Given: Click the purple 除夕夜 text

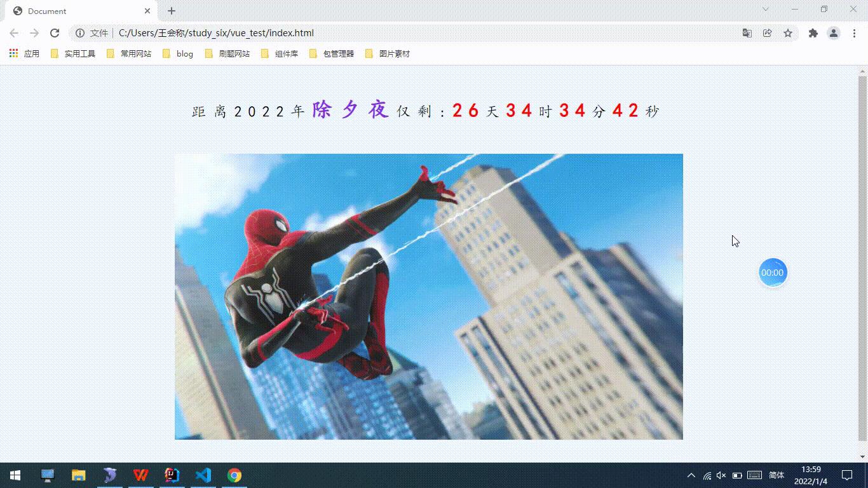Looking at the screenshot, I should (350, 110).
